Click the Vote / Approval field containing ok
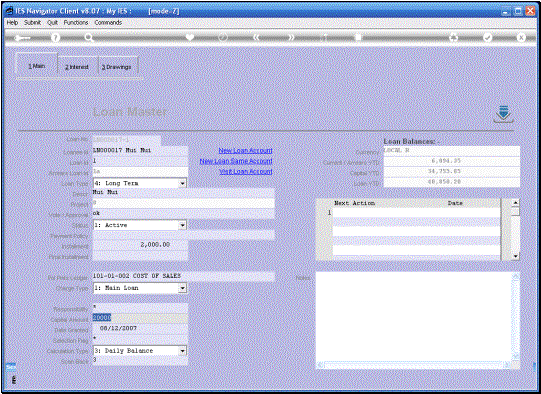 [184, 214]
